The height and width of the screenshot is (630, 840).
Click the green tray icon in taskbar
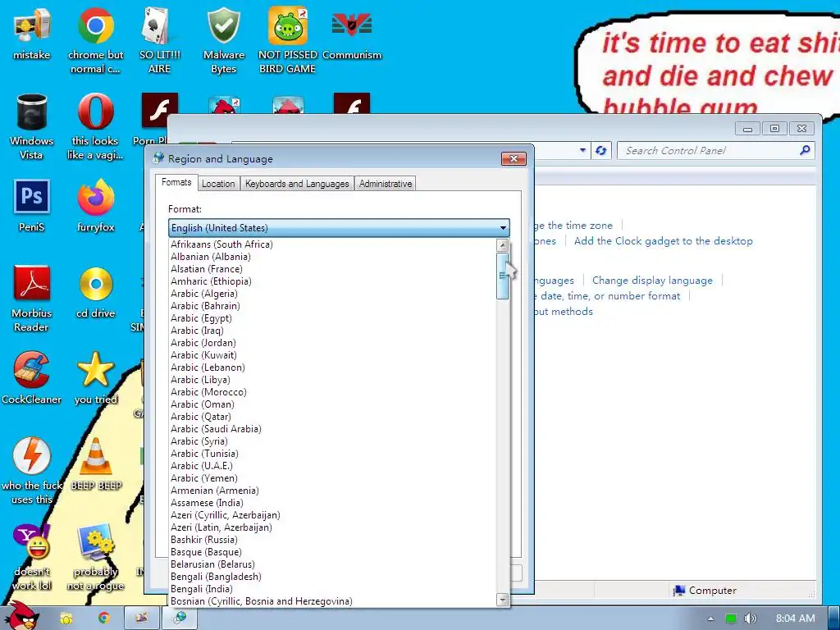(730, 619)
